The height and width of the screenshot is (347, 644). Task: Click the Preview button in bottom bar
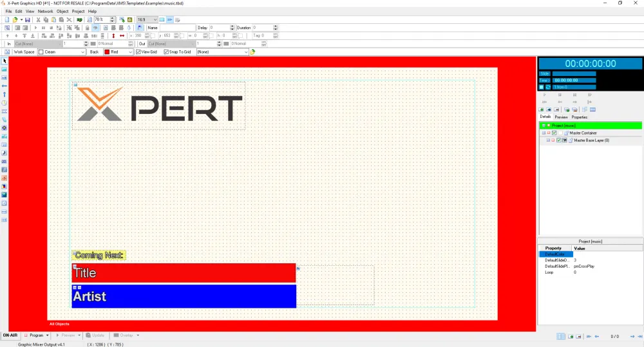[68, 335]
